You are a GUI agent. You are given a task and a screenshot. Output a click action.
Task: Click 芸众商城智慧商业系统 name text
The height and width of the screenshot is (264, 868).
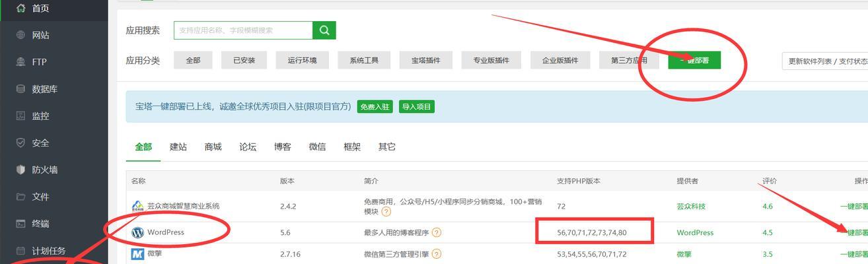pyautogui.click(x=184, y=206)
